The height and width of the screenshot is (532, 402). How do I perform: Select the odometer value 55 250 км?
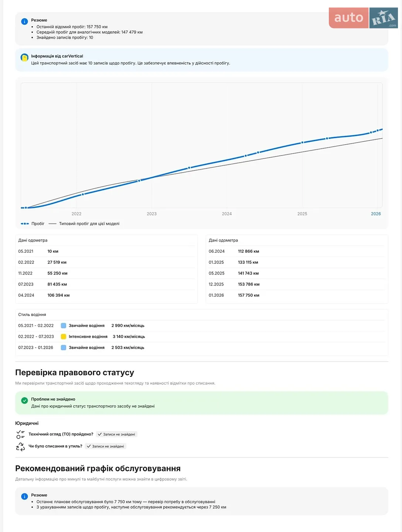coord(57,273)
